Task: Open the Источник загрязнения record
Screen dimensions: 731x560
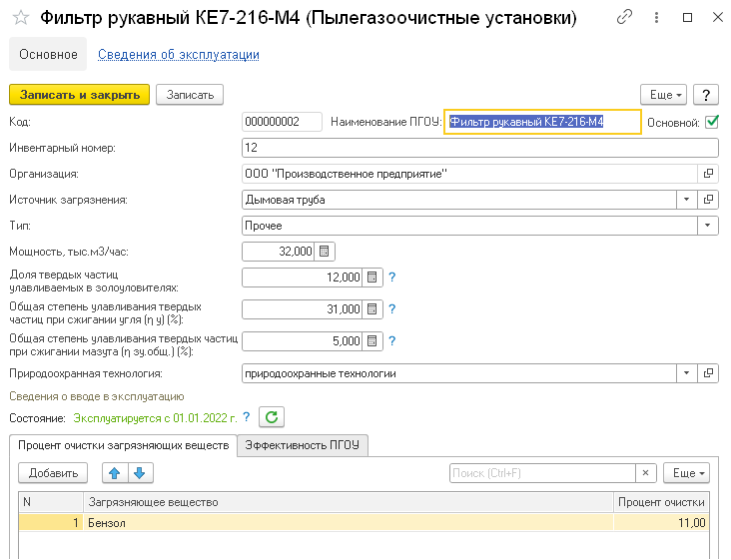Action: point(709,200)
